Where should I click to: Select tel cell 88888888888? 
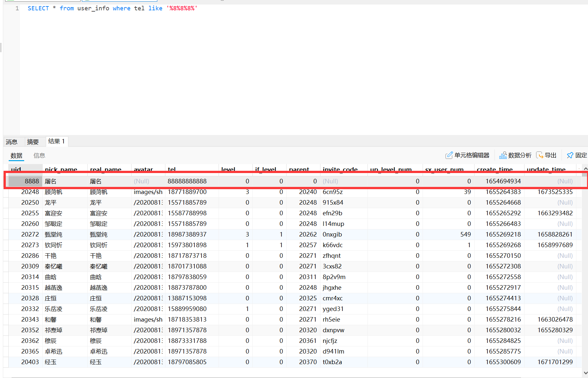tap(192, 181)
